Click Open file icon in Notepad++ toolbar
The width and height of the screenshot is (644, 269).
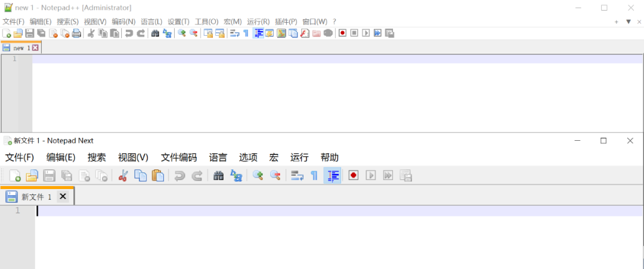18,33
